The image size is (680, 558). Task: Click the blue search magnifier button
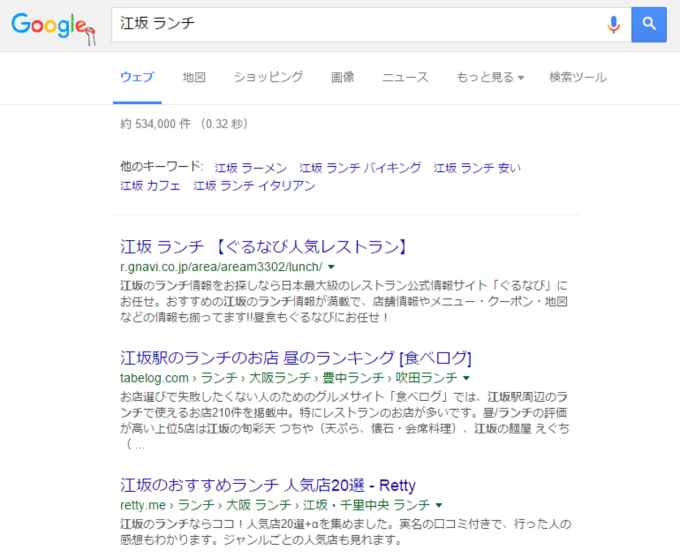(x=649, y=24)
